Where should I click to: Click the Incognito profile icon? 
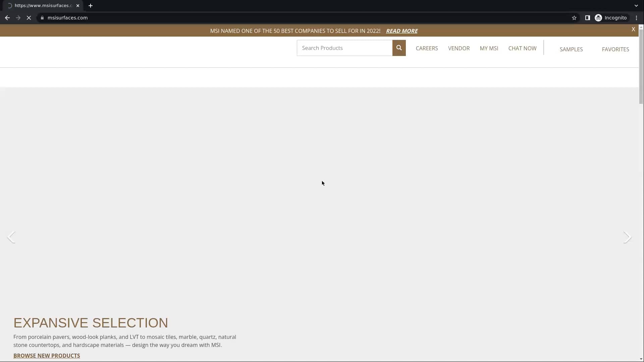pos(599,18)
